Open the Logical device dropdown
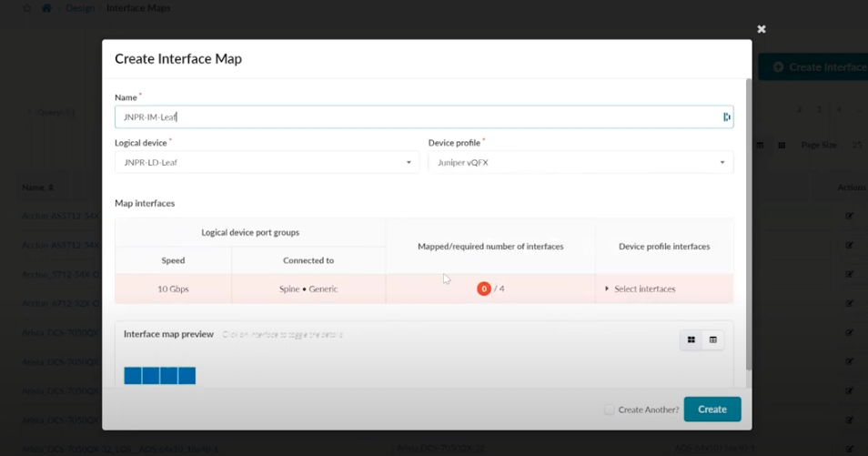Image resolution: width=868 pixels, height=456 pixels. [x=267, y=163]
